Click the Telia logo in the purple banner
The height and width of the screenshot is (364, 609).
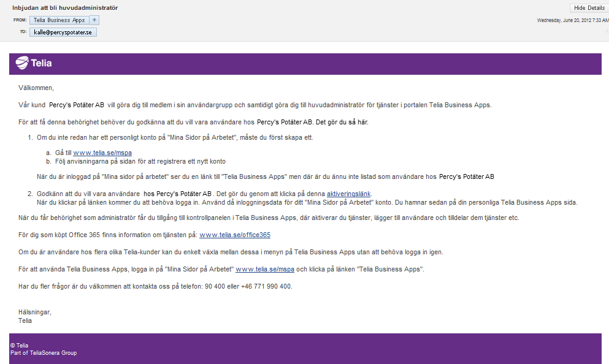[x=34, y=63]
